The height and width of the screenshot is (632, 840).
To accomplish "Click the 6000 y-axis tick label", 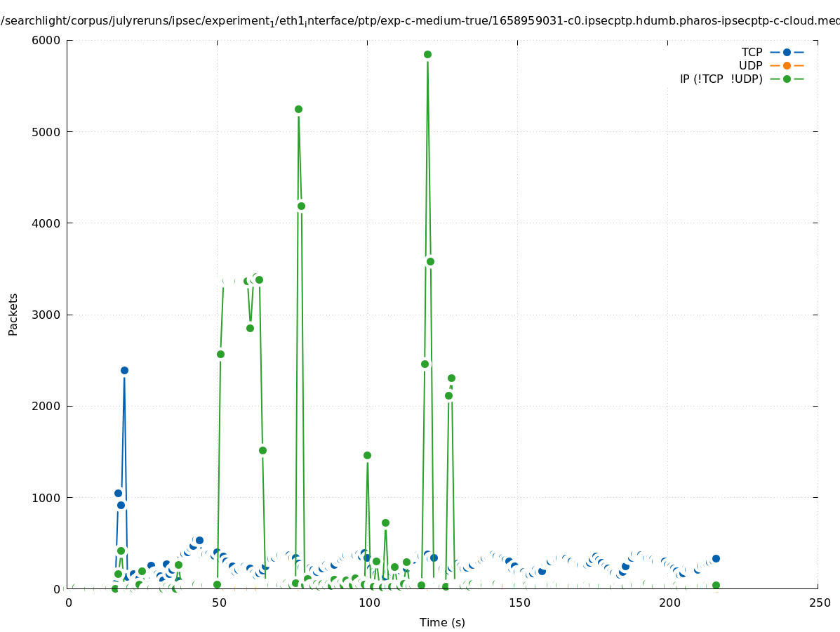I will (48, 40).
